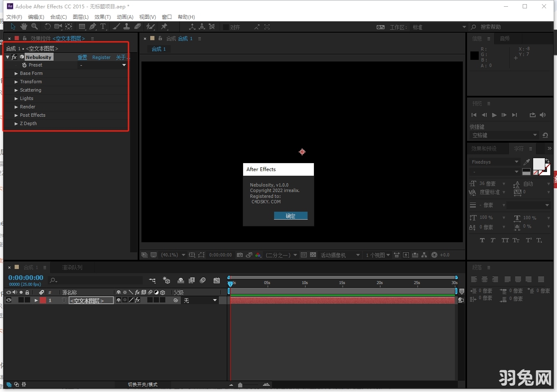Click the Play button in preview panel
Viewport: 557px width, 392px height.
[x=494, y=115]
